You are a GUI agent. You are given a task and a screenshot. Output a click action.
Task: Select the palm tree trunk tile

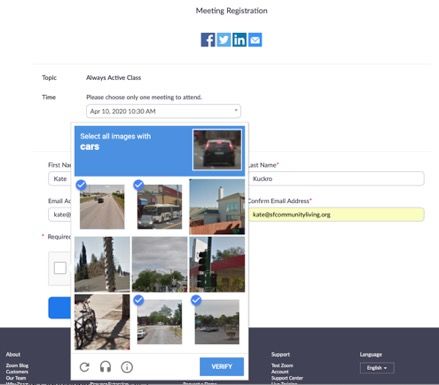point(102,264)
